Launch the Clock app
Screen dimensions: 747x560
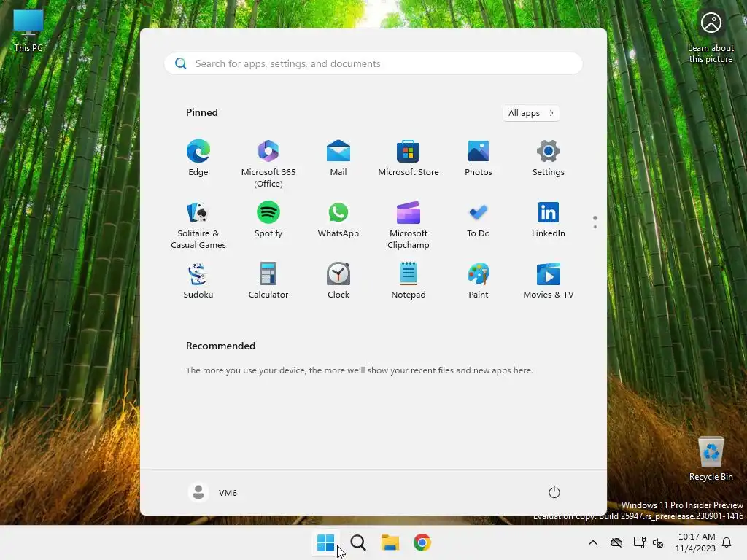point(338,281)
